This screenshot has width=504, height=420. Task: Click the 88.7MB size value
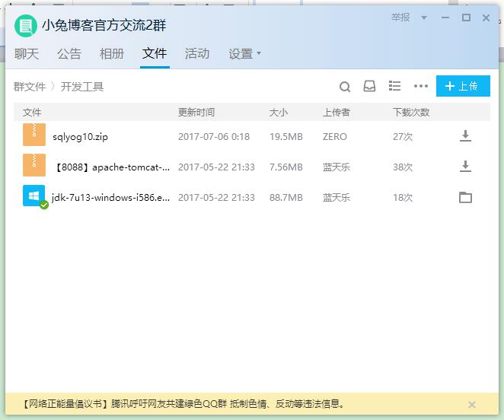pyautogui.click(x=286, y=197)
